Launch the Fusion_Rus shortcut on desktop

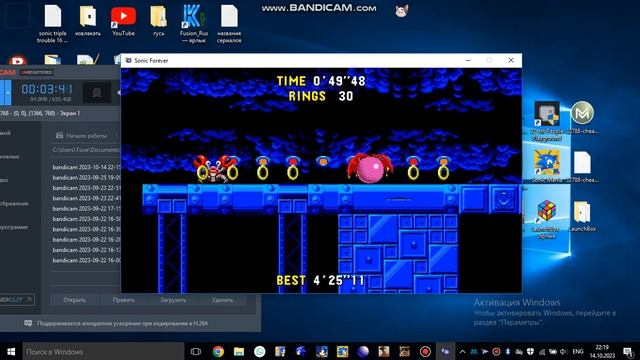pyautogui.click(x=193, y=24)
